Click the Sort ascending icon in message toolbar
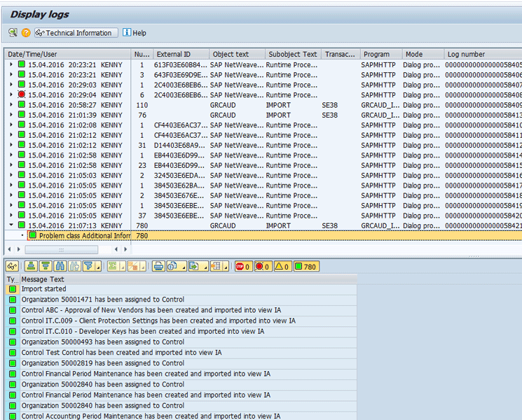 [31, 267]
